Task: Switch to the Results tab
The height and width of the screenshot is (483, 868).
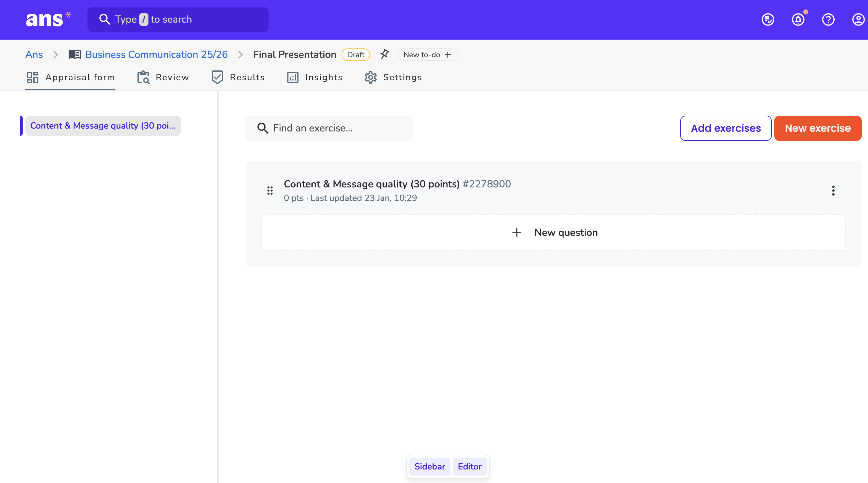Action: [238, 77]
